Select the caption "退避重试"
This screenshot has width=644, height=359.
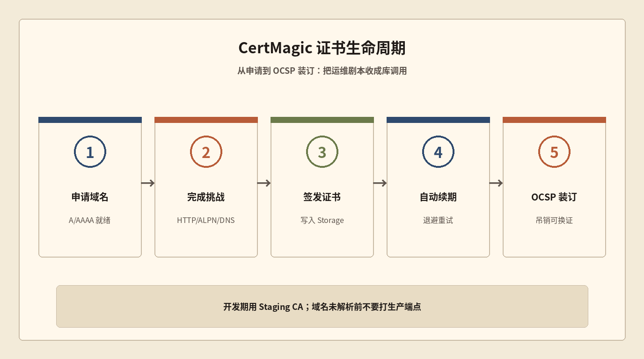click(x=438, y=220)
